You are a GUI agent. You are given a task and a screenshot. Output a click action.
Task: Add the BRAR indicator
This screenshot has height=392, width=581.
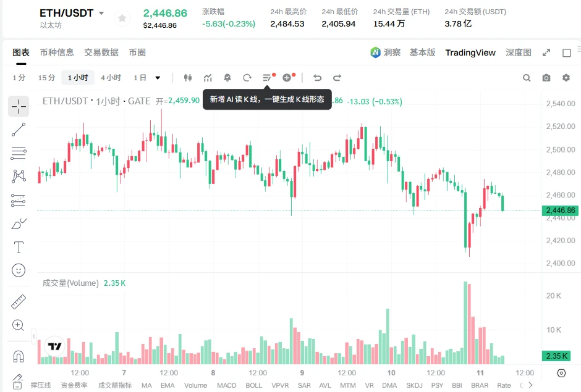pyautogui.click(x=480, y=385)
